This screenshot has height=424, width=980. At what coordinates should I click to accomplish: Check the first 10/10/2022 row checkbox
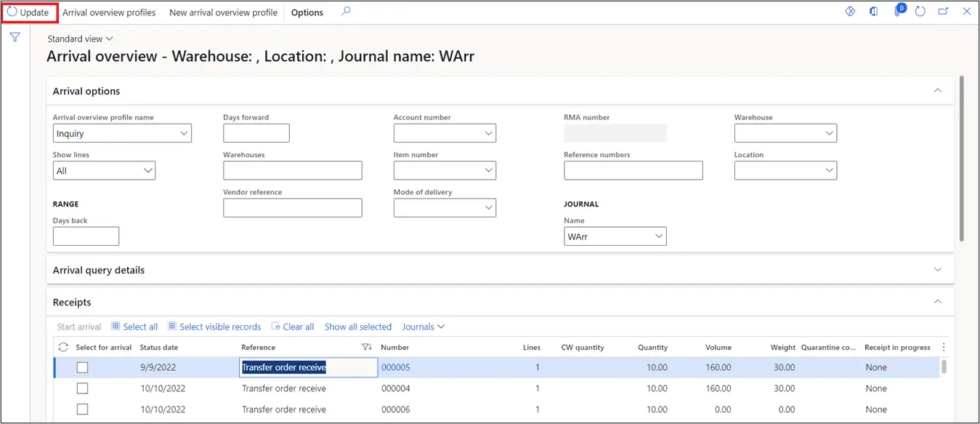(82, 388)
